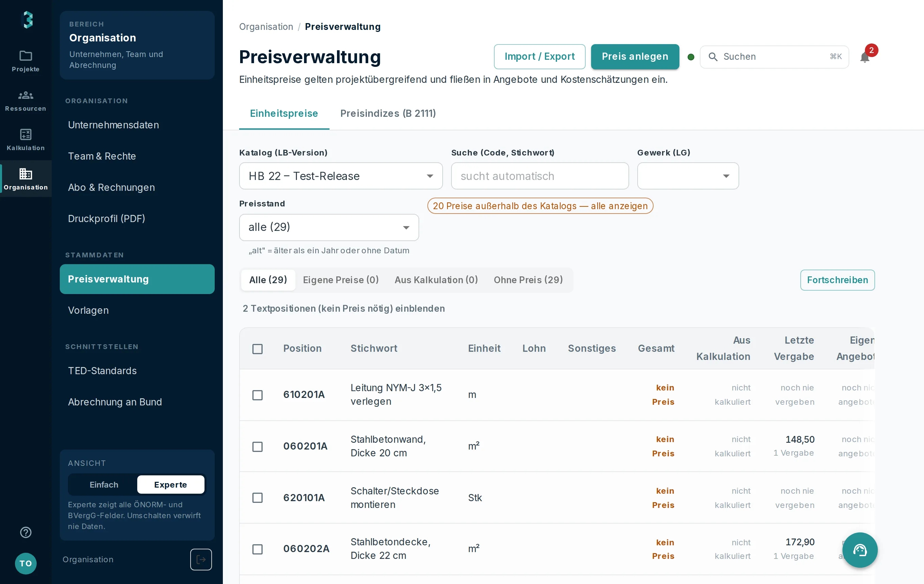Open Ressourcen from the icon rail
Viewport: 924px width, 584px height.
point(26,101)
